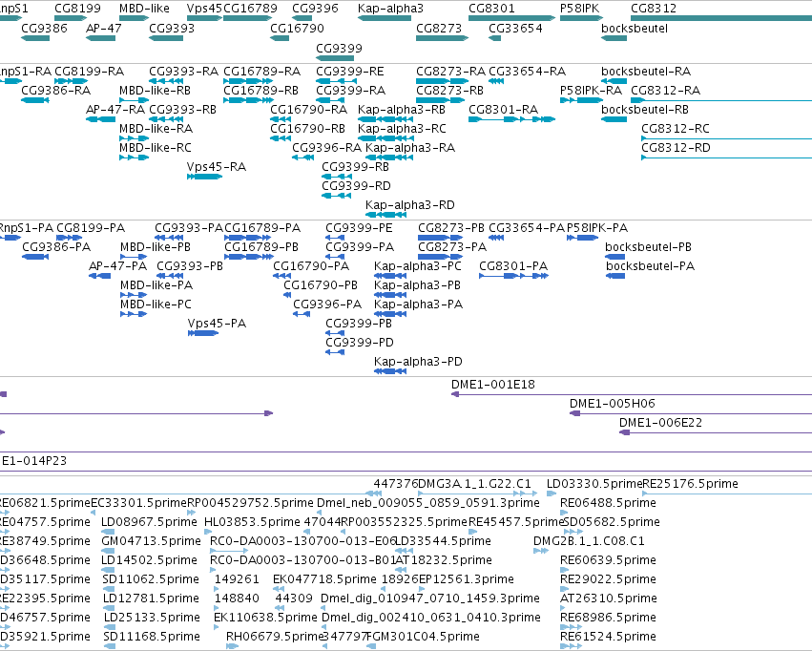Image resolution: width=812 pixels, height=651 pixels.
Task: Select protein Vps45-PA
Action: [217, 324]
